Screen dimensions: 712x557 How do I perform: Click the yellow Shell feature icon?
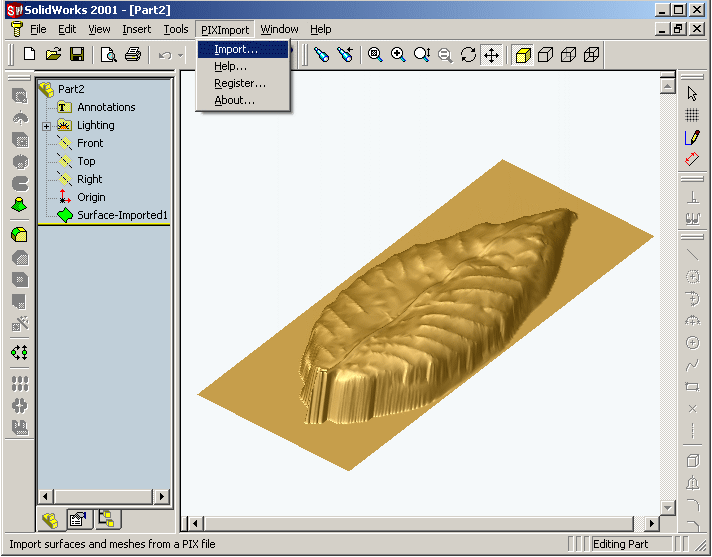click(x=20, y=235)
